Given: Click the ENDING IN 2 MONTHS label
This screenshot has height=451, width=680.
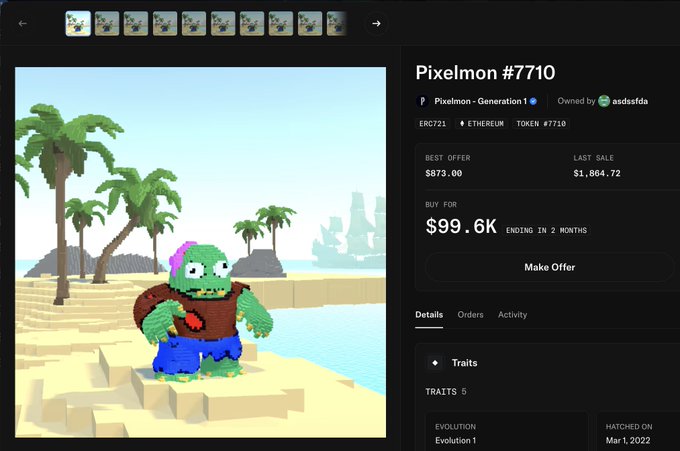Looking at the screenshot, I should click(546, 230).
